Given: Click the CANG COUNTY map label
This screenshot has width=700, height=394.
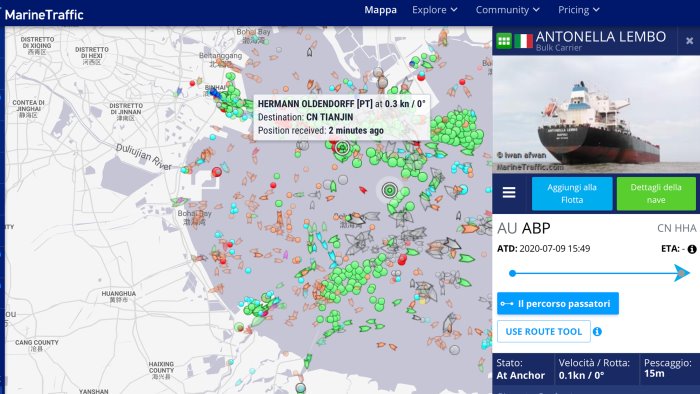Looking at the screenshot, I should pos(37,343).
